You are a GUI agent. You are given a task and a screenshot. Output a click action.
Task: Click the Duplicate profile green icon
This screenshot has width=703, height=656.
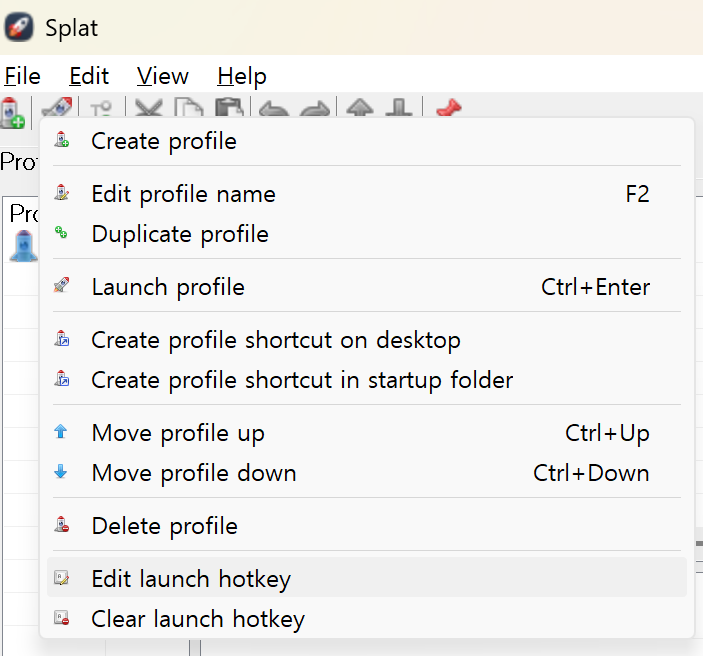tap(61, 232)
